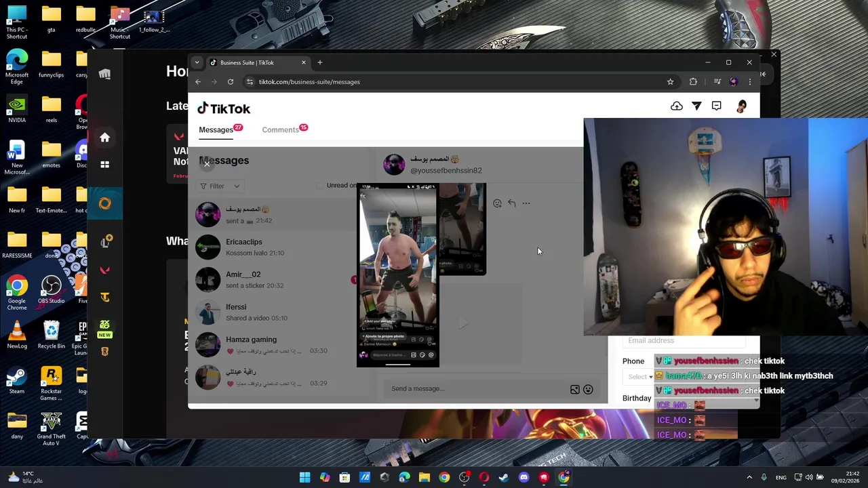
Task: Reload the TikTok page
Action: click(231, 82)
